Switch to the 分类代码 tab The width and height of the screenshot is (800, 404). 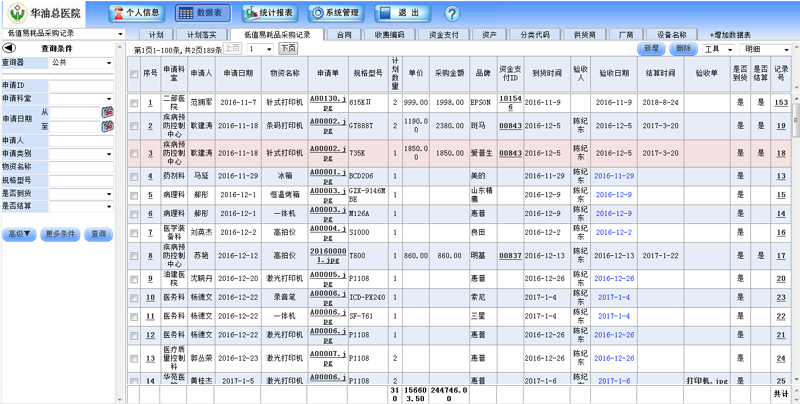(535, 35)
